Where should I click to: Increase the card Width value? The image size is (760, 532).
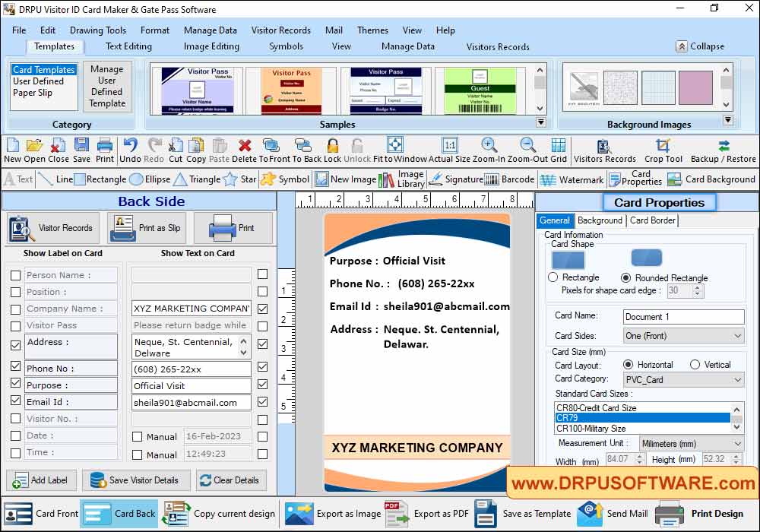pyautogui.click(x=640, y=456)
